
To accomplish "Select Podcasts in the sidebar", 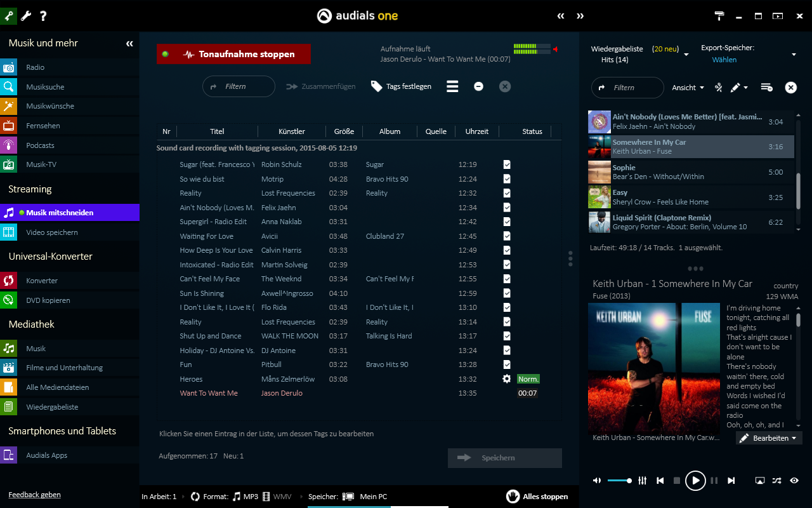I will 70,145.
